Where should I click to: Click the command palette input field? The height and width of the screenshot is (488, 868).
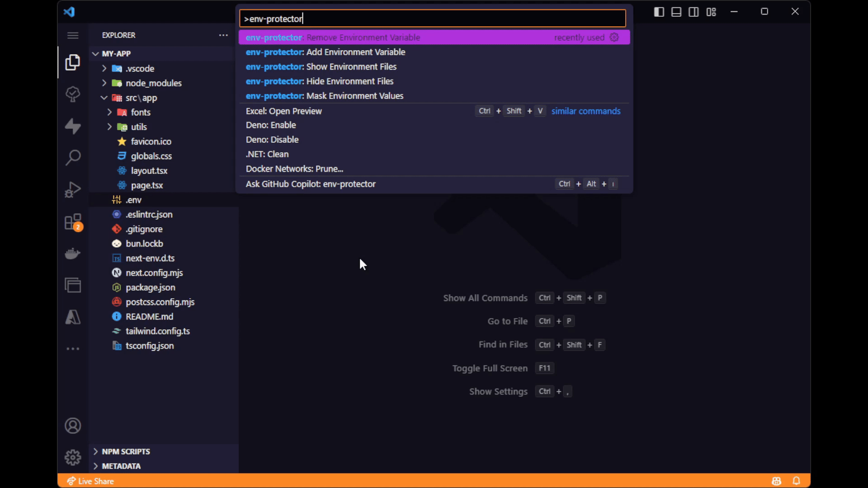click(434, 19)
